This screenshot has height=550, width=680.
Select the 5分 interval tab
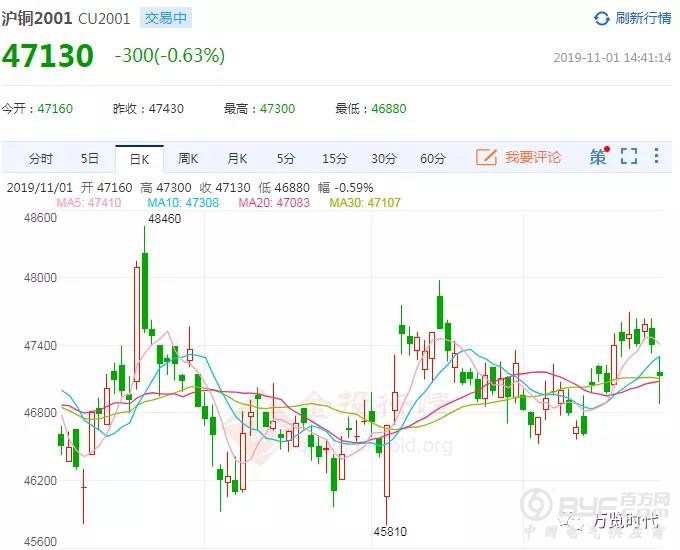pyautogui.click(x=286, y=158)
